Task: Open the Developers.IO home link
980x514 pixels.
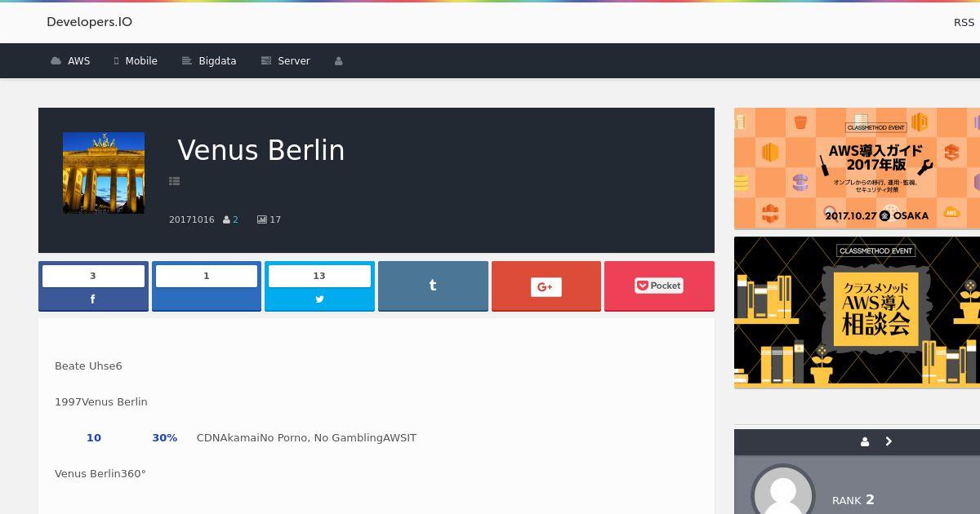Action: [x=89, y=22]
